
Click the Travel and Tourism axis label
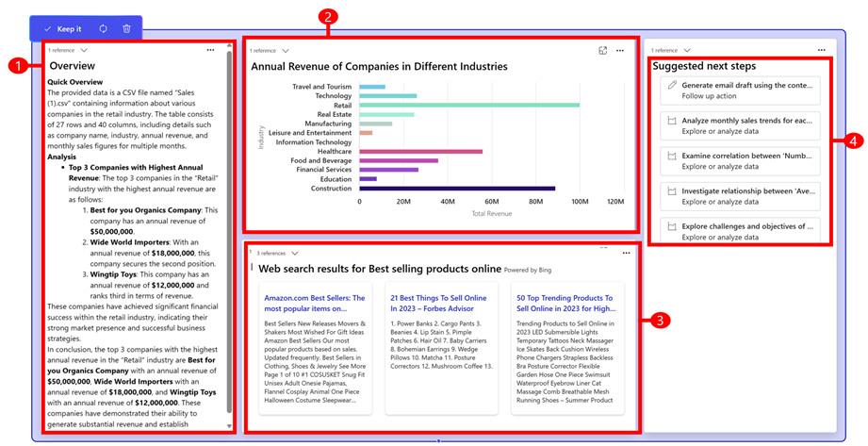pos(321,87)
